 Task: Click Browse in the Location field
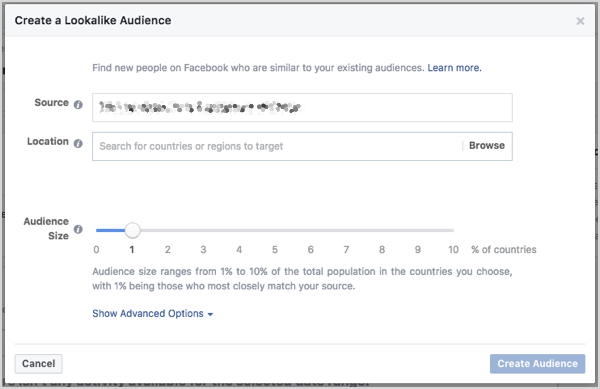click(487, 145)
